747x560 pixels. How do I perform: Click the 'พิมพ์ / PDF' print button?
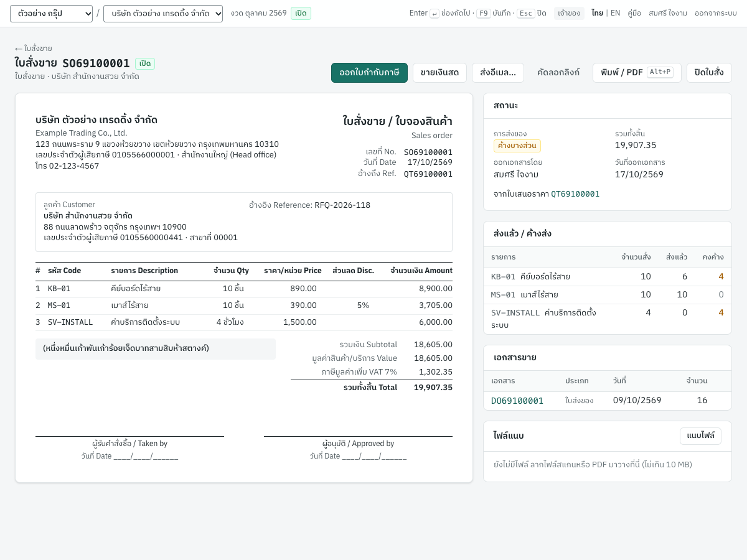coord(637,73)
